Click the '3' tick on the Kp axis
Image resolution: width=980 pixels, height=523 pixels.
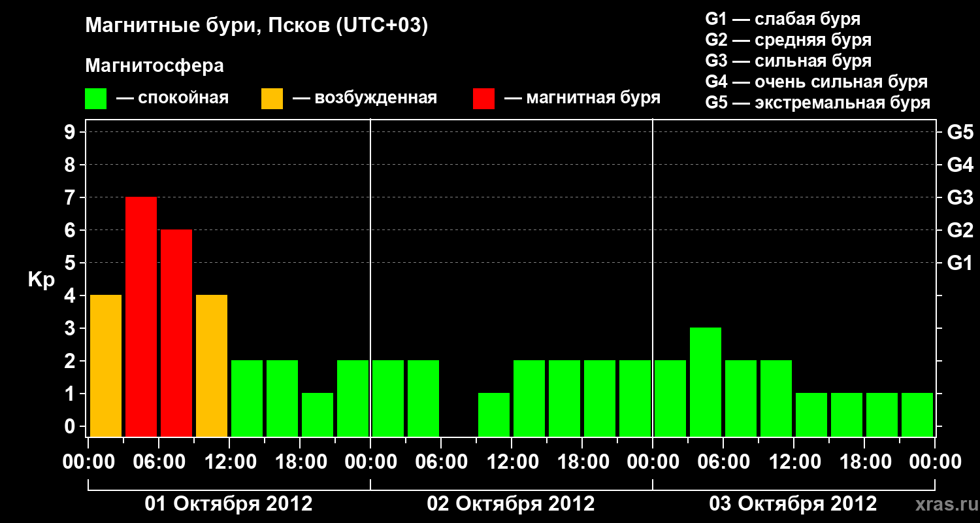pyautogui.click(x=71, y=328)
